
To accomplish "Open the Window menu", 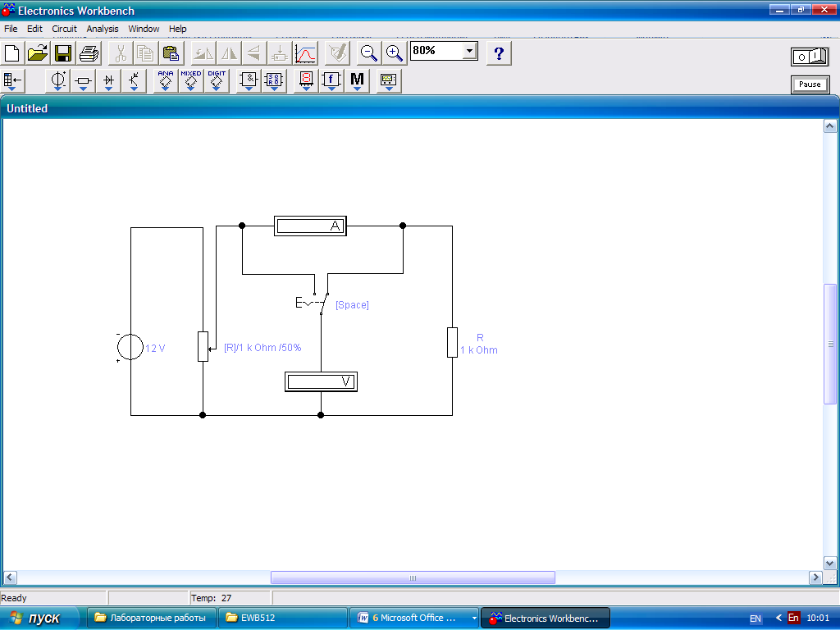I will (144, 29).
